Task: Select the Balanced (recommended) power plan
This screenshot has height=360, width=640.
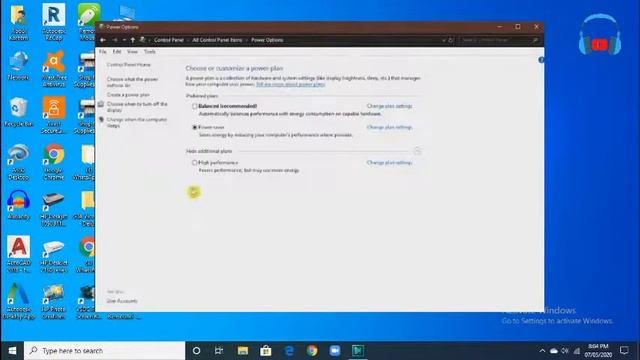Action: click(x=195, y=106)
